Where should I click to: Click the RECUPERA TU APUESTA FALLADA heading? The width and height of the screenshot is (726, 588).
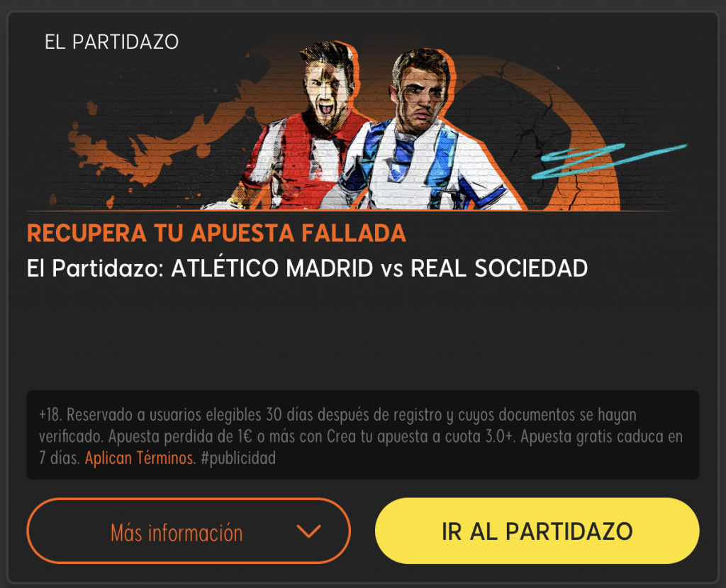[x=216, y=233]
